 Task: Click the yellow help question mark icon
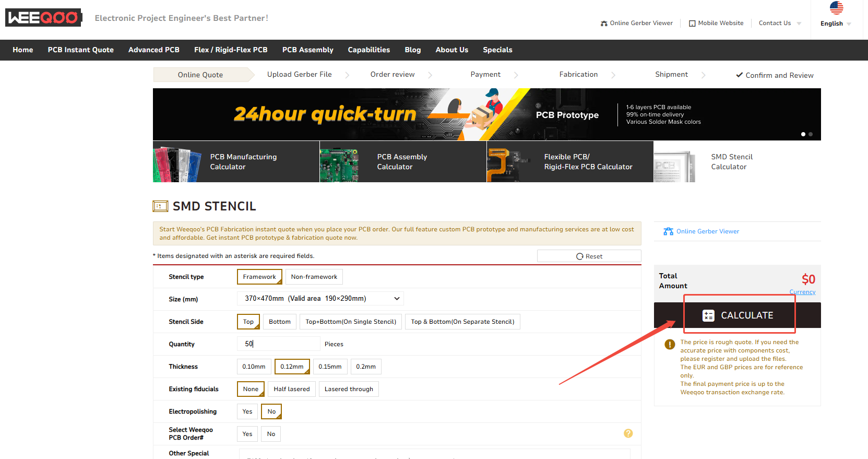point(628,433)
